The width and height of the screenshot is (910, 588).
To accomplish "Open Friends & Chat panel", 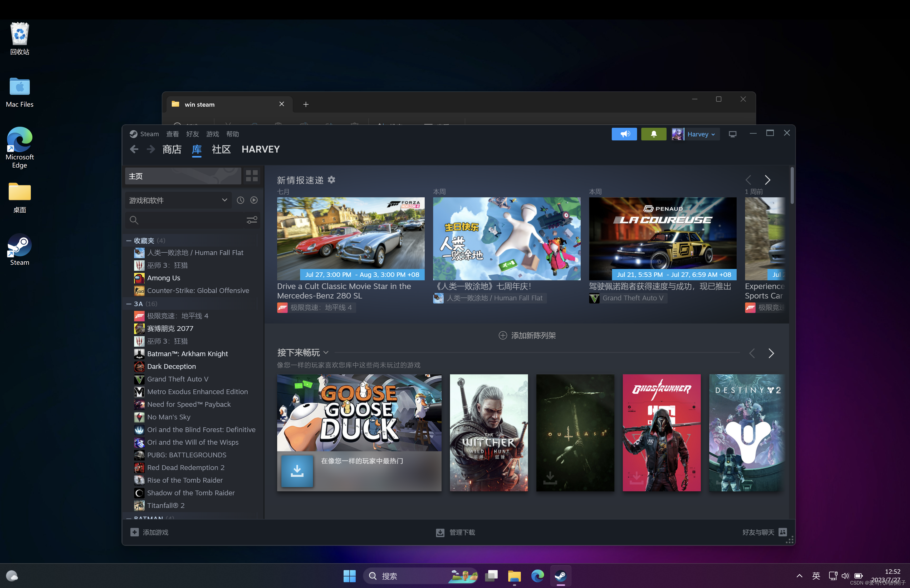I will [764, 532].
